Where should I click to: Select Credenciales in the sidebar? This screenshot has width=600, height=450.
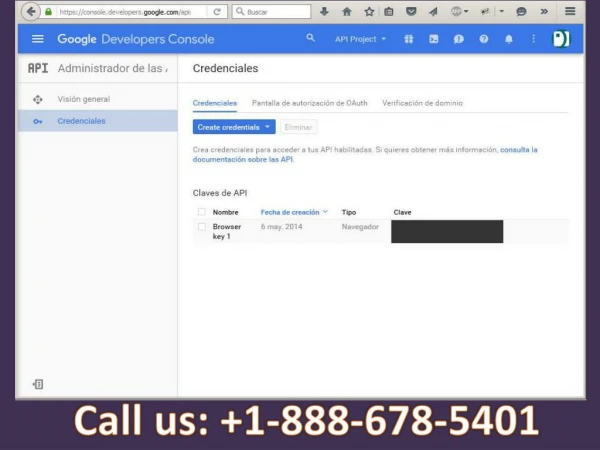pos(98,121)
